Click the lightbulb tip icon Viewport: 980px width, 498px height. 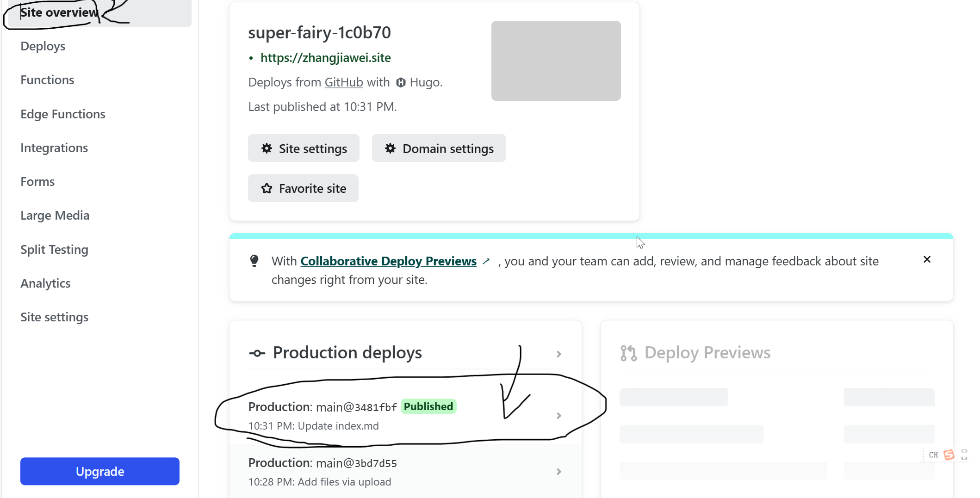tap(254, 261)
